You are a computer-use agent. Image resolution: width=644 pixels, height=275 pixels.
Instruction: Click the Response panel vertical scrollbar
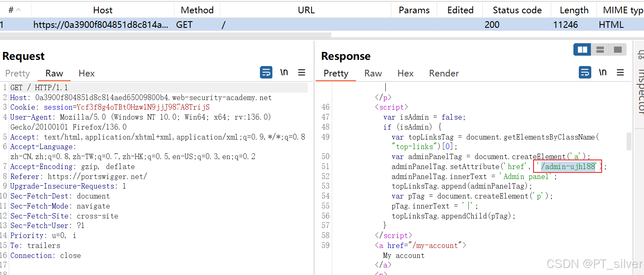point(629,141)
